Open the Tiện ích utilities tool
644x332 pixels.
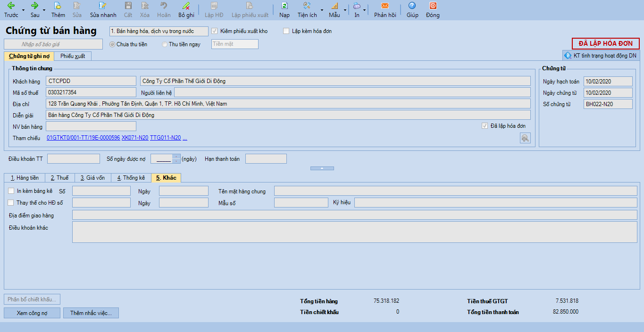click(x=307, y=9)
